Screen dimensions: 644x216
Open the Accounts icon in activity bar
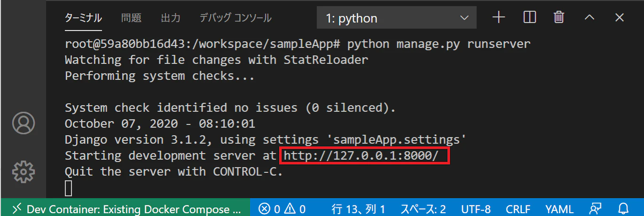point(23,123)
